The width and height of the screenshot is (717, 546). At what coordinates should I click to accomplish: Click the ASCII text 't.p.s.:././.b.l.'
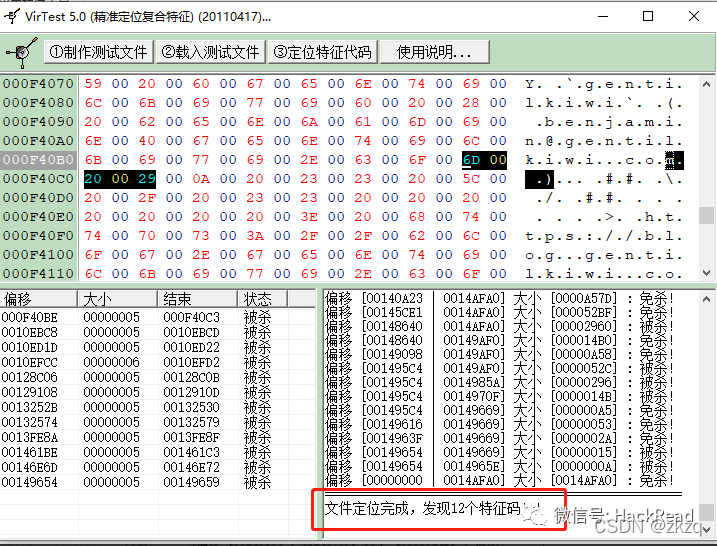(x=604, y=236)
